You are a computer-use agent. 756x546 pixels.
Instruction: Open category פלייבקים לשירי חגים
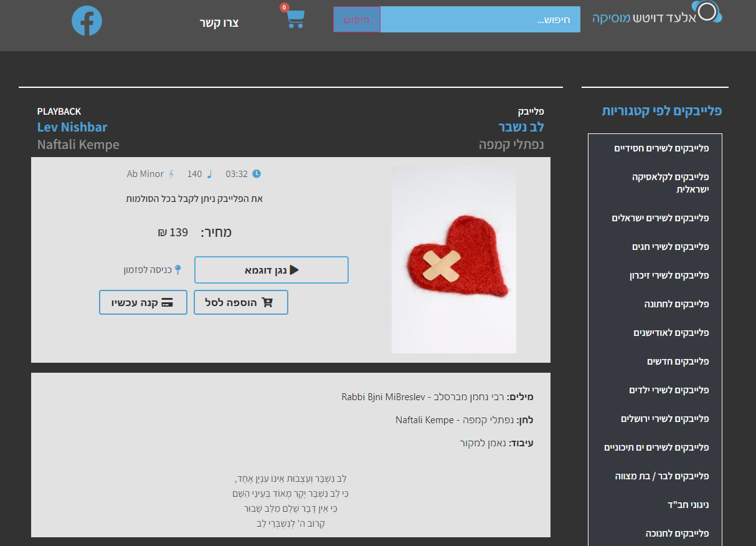tap(671, 247)
